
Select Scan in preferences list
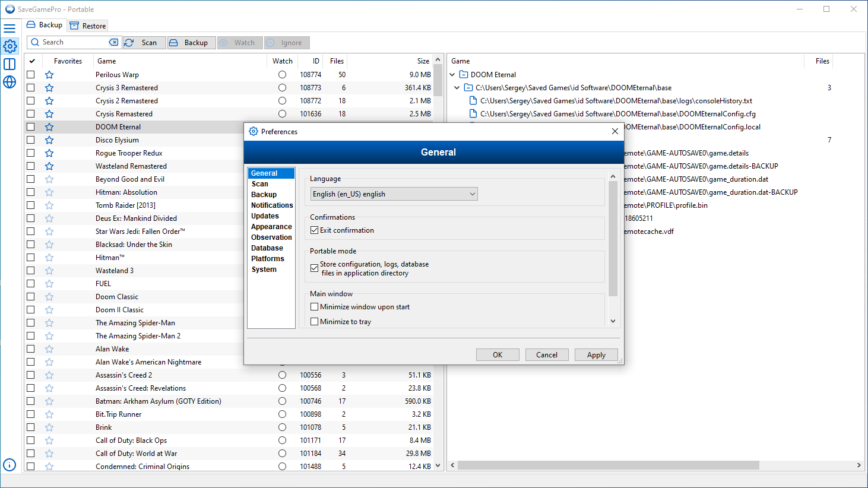260,184
